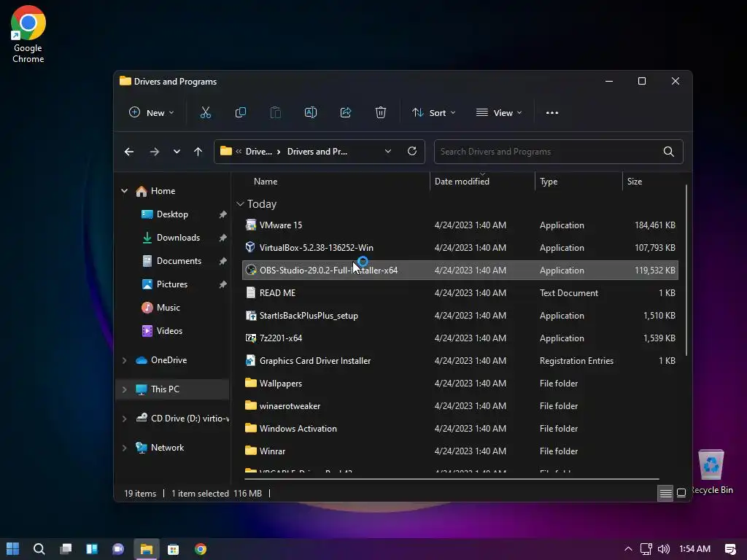
Task: Open the Google Chrome desktop shortcut
Action: (28, 34)
